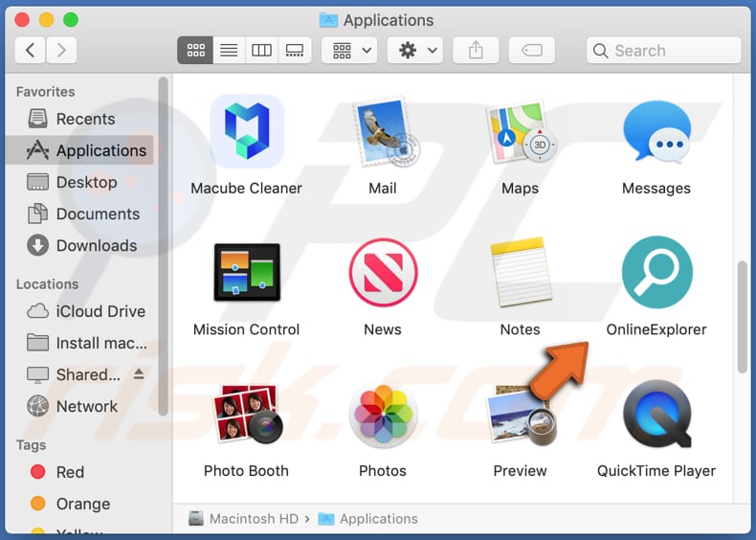Switch to column view mode
Viewport: 756px width, 540px height.
pyautogui.click(x=261, y=51)
